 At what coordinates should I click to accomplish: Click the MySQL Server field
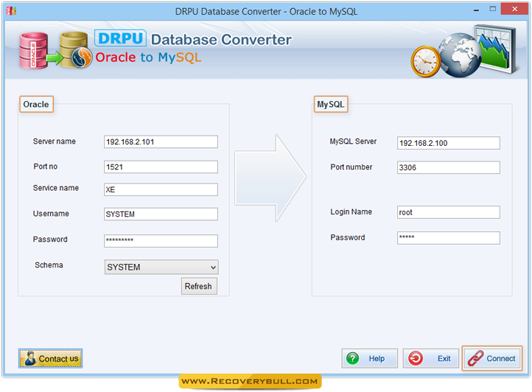coord(448,143)
